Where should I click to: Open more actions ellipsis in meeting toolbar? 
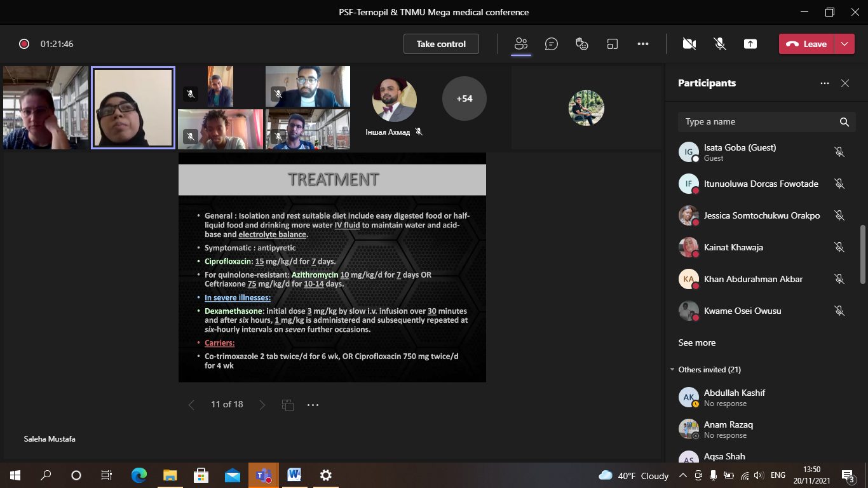click(x=643, y=44)
